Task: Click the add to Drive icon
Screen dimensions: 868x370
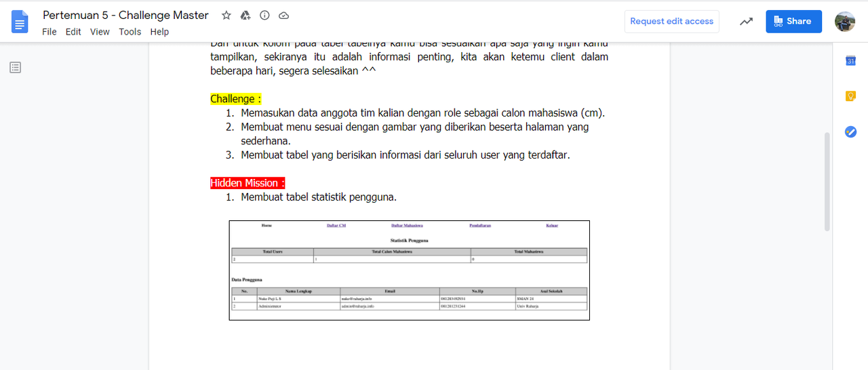Action: pyautogui.click(x=245, y=15)
